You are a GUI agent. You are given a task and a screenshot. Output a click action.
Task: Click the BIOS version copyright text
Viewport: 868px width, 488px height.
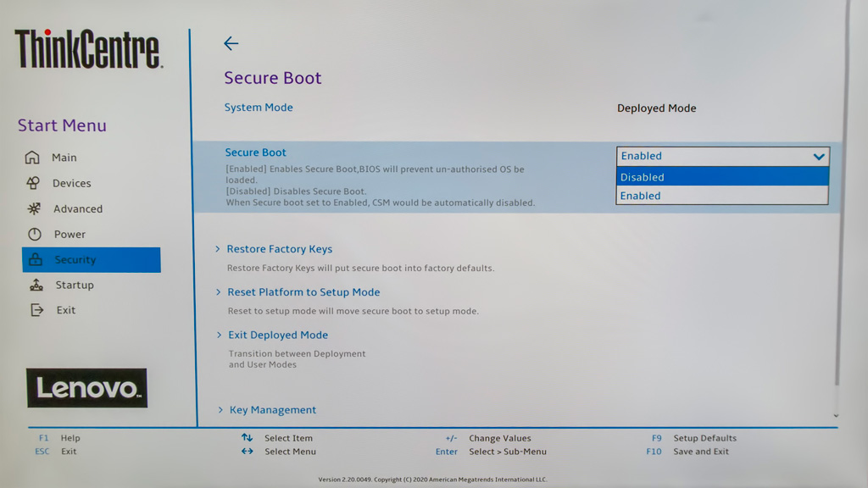click(432, 480)
